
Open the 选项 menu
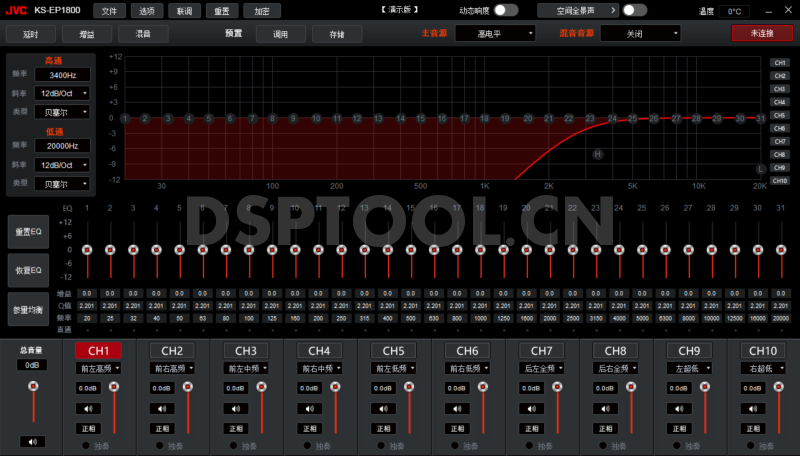(147, 11)
